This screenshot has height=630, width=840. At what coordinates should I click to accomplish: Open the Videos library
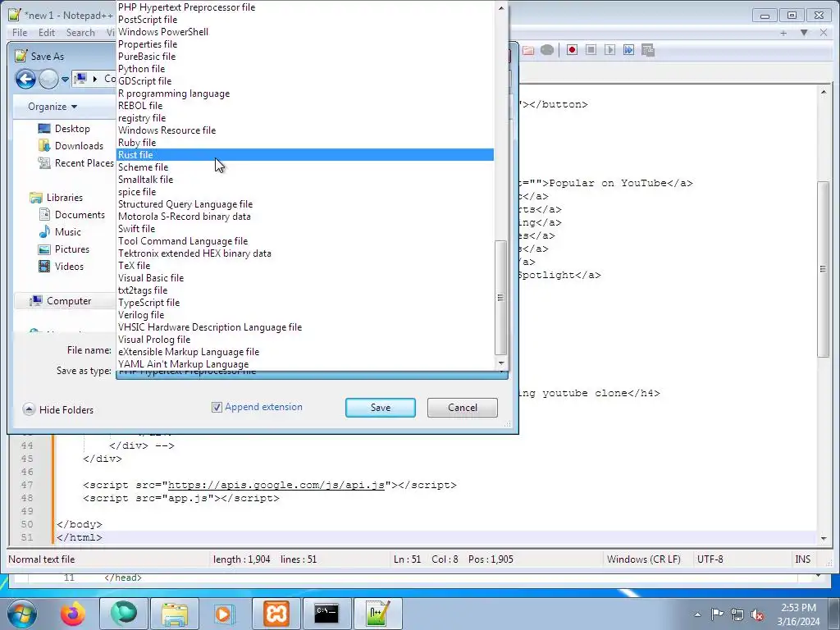pos(69,266)
